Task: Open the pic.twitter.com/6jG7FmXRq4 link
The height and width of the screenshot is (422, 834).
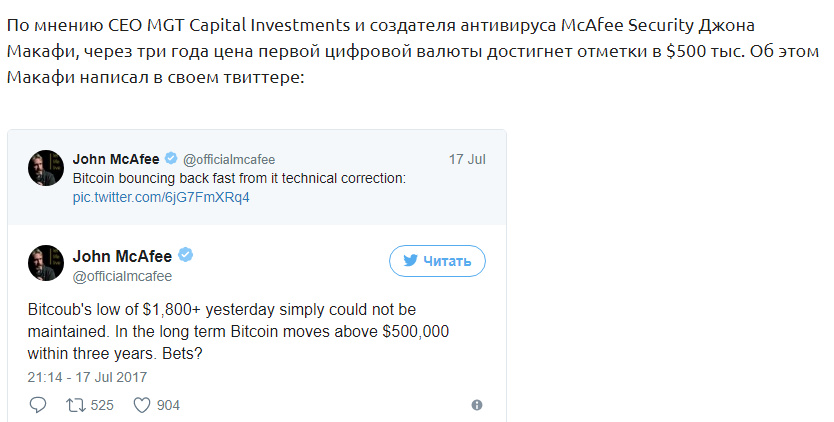Action: pos(161,197)
